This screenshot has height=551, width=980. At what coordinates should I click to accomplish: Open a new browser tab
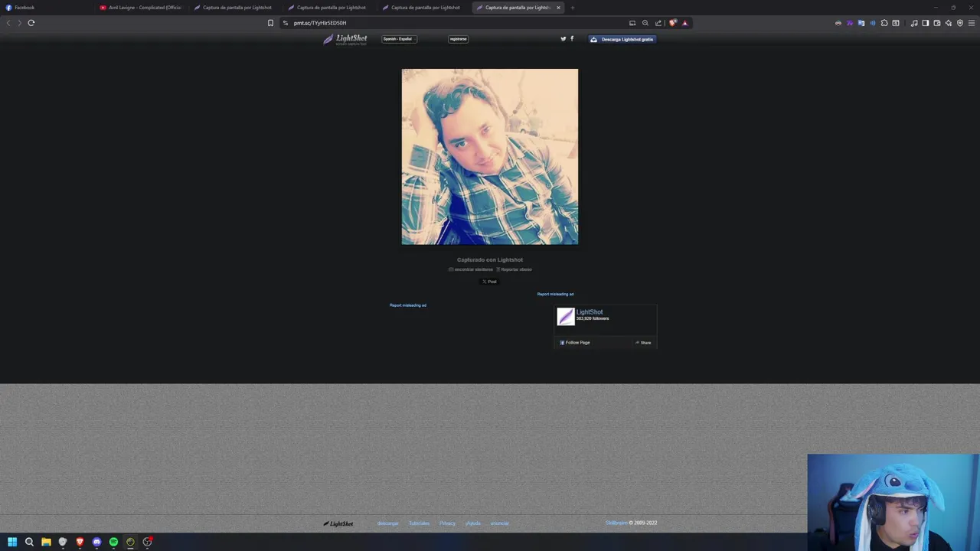point(572,8)
